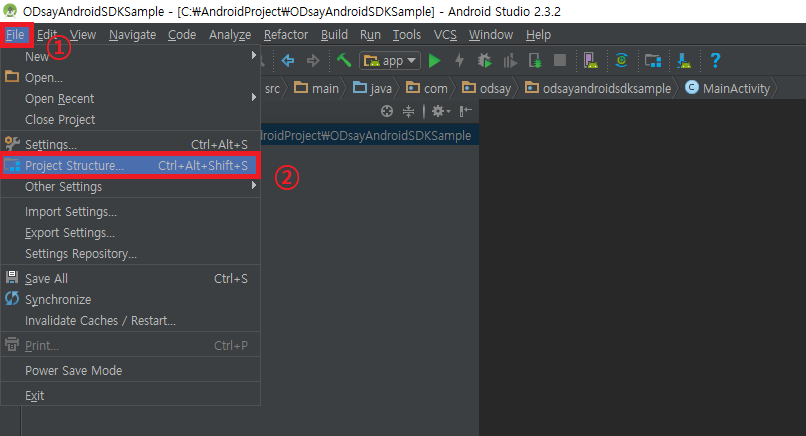Open project panel gear settings dropdown
The image size is (806, 436).
[x=441, y=111]
